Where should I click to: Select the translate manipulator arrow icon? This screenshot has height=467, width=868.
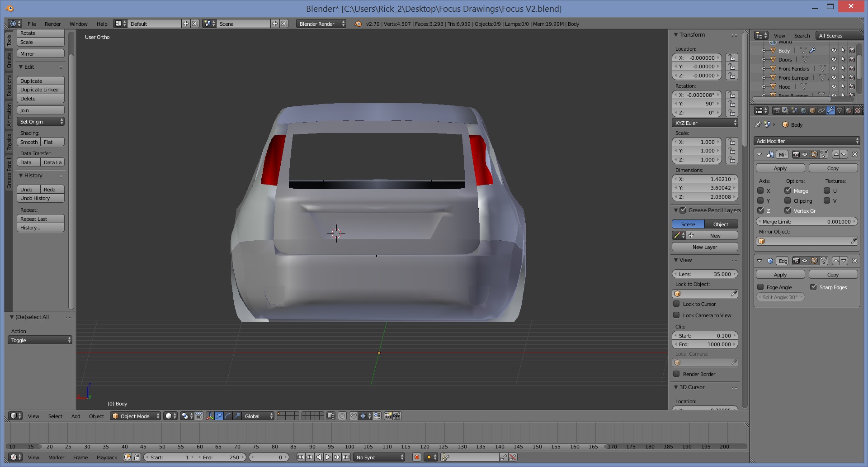[x=219, y=416]
